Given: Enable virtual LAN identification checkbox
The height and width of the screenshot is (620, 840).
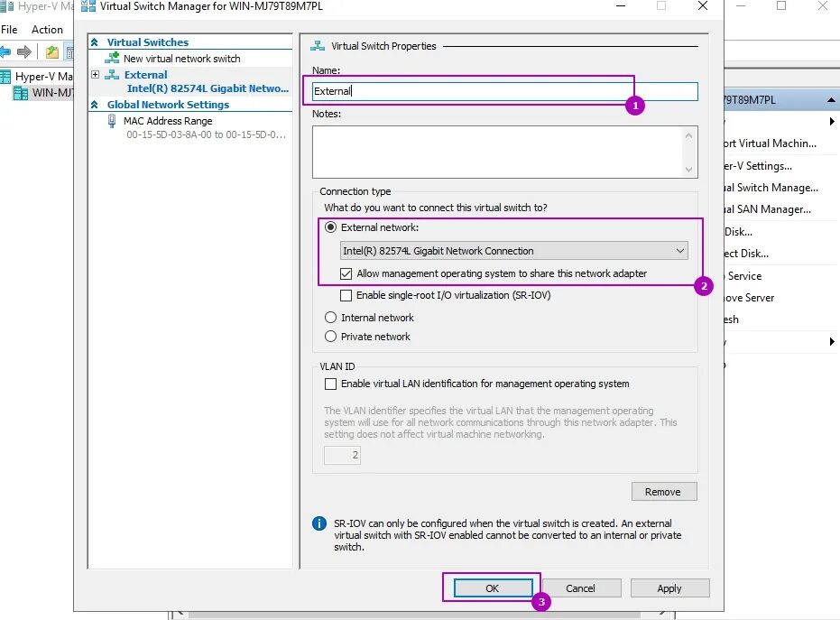Looking at the screenshot, I should [330, 384].
